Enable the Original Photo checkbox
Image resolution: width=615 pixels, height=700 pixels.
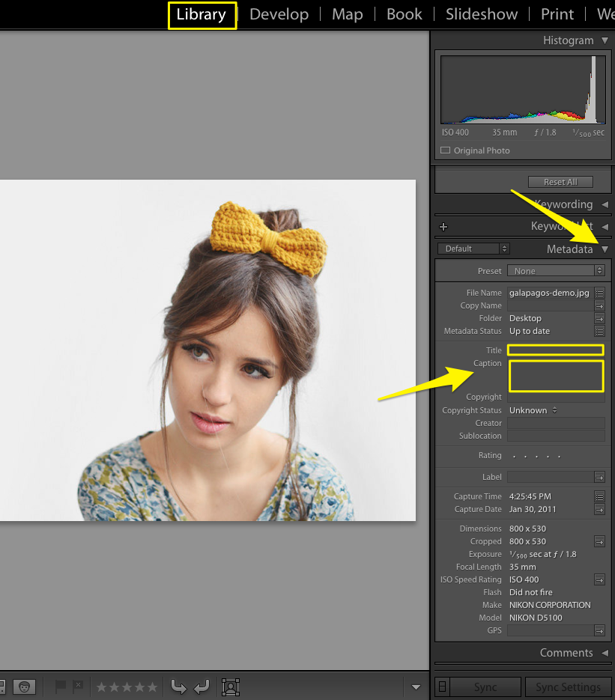point(445,150)
